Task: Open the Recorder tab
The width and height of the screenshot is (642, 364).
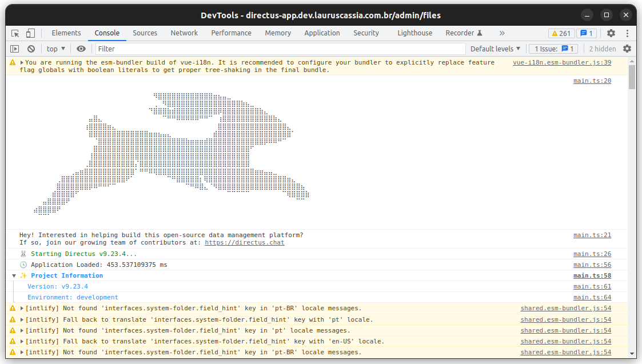Action: tap(464, 33)
